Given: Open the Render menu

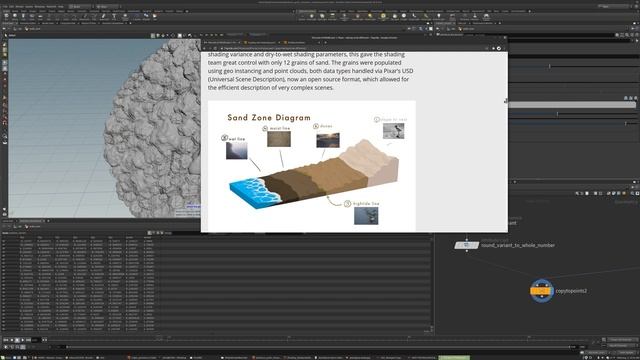Looking at the screenshot, I should (x=20, y=7).
